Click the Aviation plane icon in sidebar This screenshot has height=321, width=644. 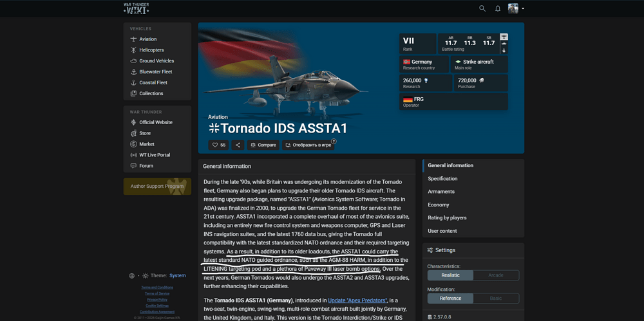click(133, 39)
